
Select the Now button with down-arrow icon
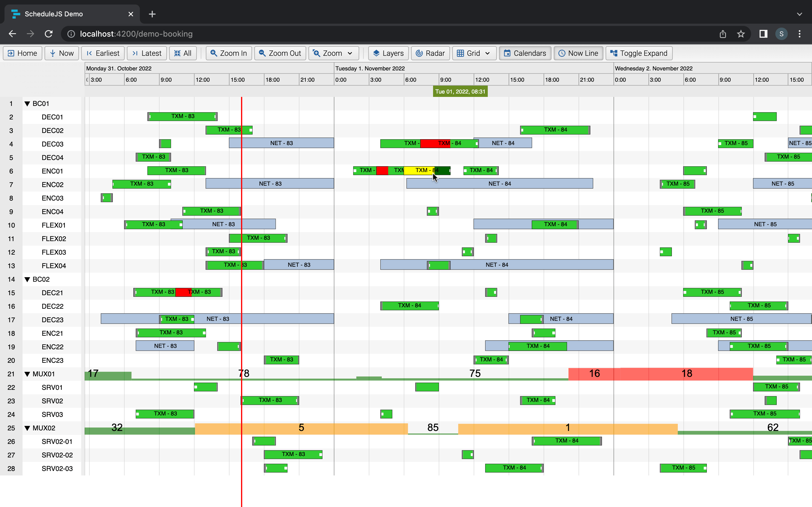53,53
